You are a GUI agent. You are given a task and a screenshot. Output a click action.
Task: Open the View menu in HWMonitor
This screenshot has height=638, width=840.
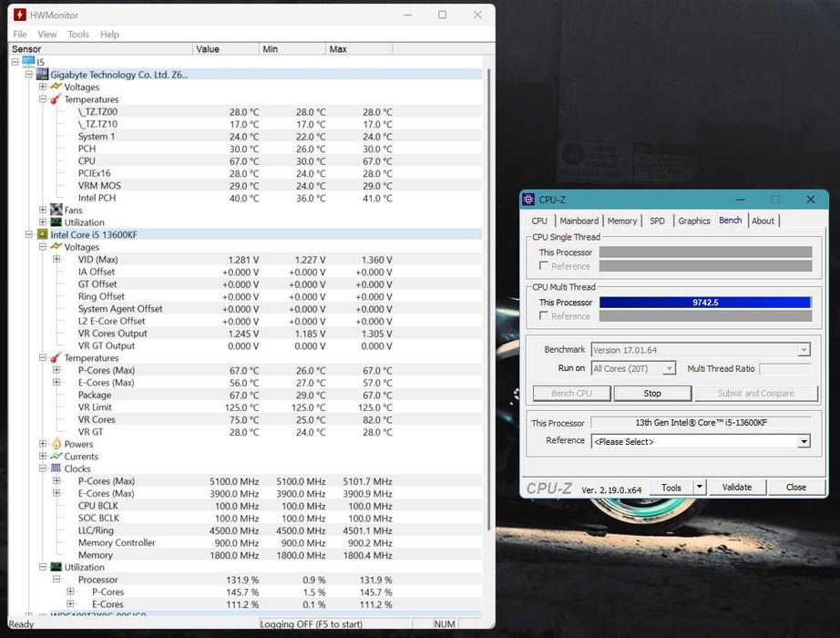click(47, 35)
